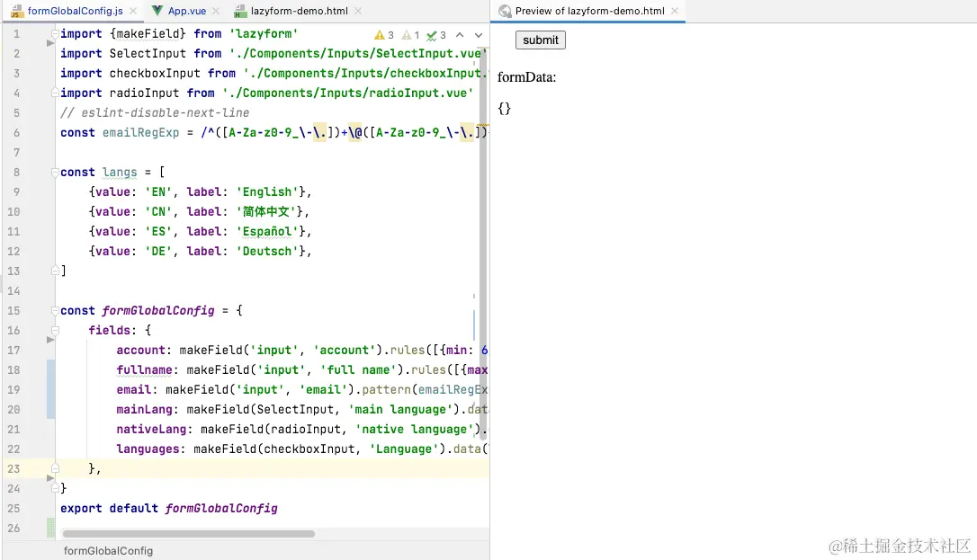Click the 'English' label string on line 9

pyautogui.click(x=266, y=191)
